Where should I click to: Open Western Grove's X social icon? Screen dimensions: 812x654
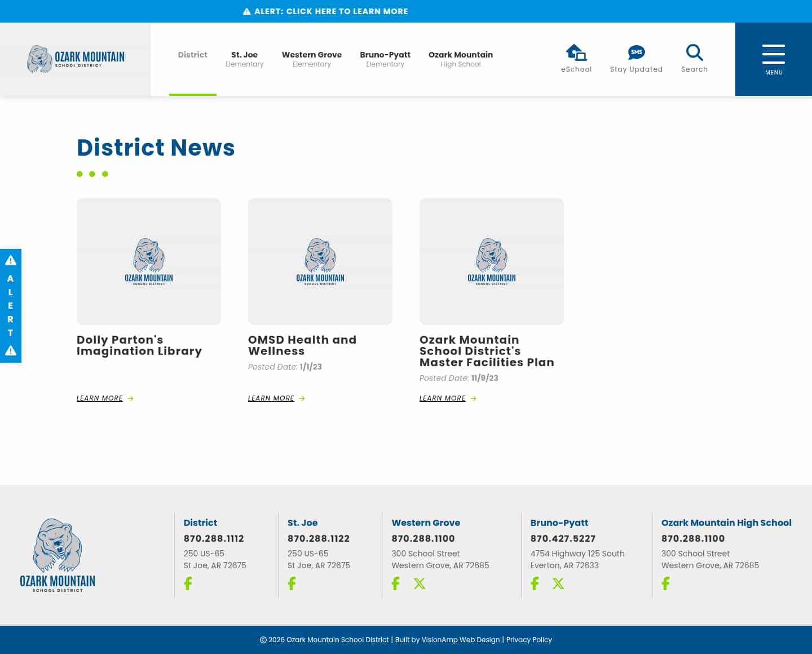coord(420,583)
